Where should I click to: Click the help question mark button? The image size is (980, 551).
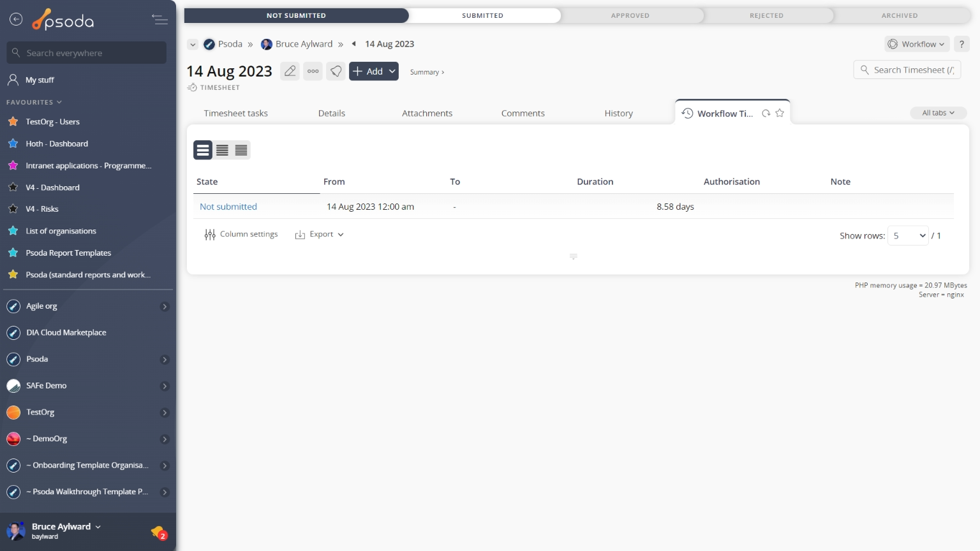pyautogui.click(x=961, y=44)
